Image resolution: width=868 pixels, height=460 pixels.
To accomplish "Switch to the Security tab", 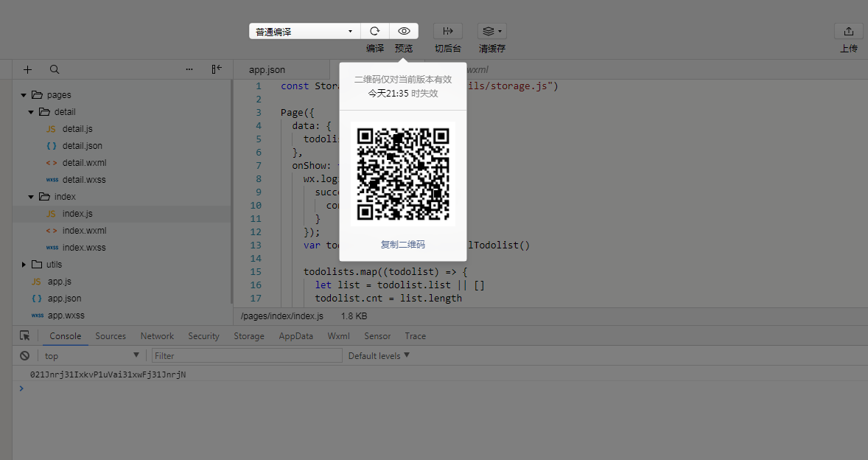I will coord(203,336).
